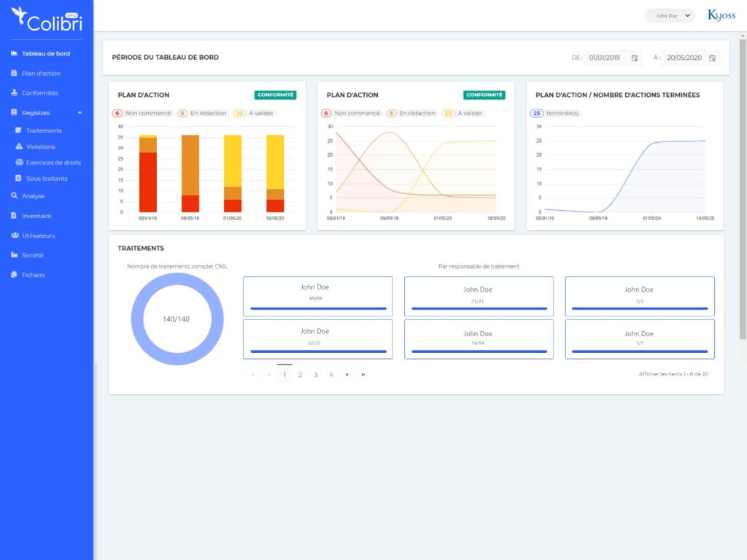
Task: Click the green CONFORMITÉ badge on bar chart
Action: (x=275, y=95)
